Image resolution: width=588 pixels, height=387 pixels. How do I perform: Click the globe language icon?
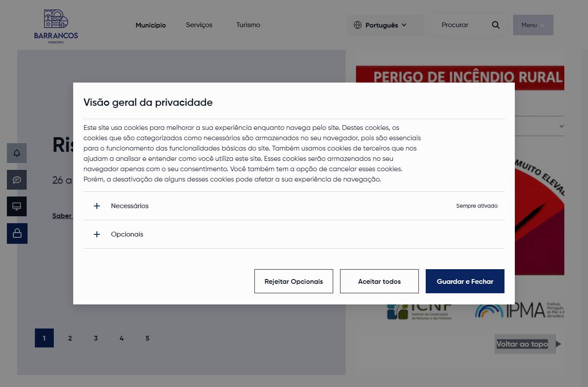[358, 25]
